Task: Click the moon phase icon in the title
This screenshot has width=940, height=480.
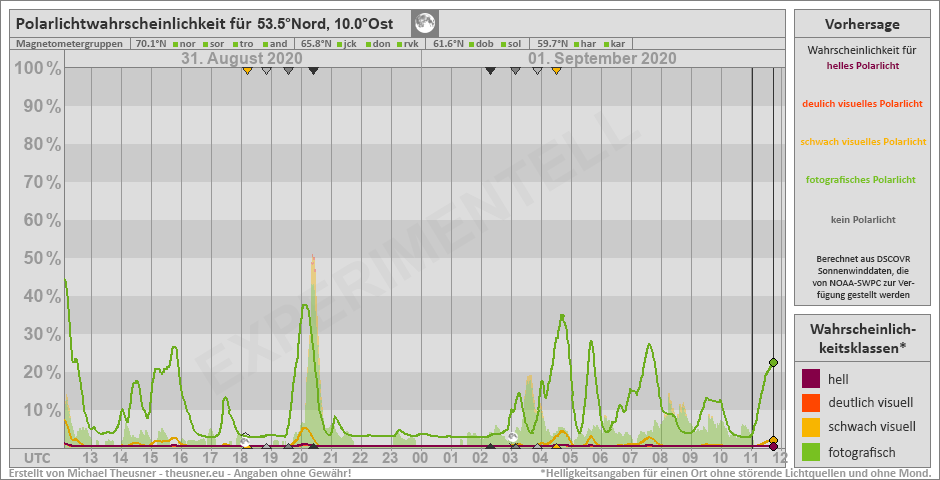Action: pos(425,23)
